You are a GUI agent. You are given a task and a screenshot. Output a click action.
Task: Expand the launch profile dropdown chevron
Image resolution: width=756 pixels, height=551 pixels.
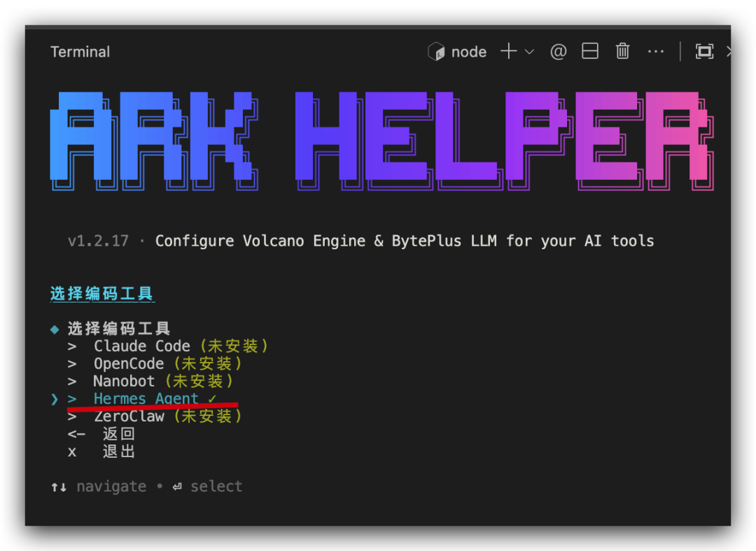click(x=529, y=52)
